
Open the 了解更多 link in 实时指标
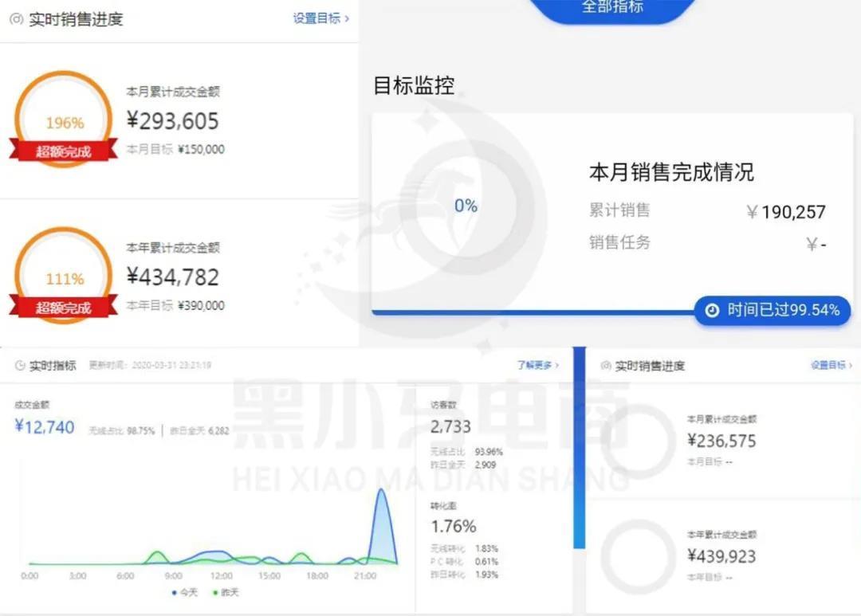[x=537, y=365]
